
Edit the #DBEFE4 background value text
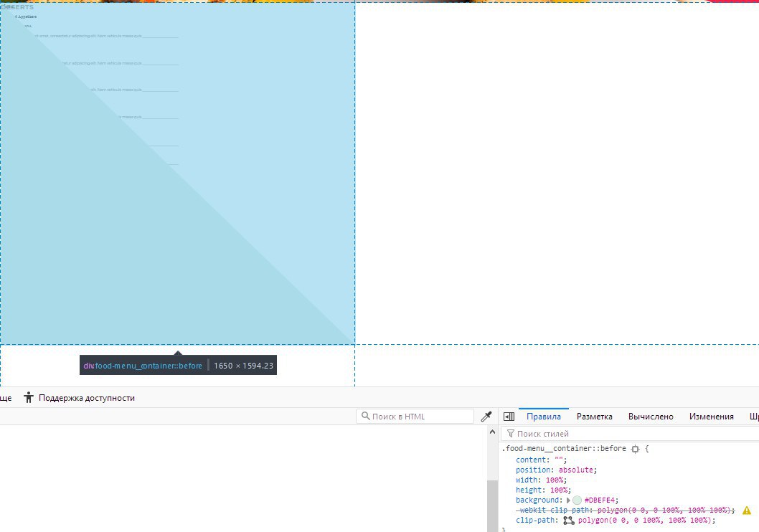(600, 500)
